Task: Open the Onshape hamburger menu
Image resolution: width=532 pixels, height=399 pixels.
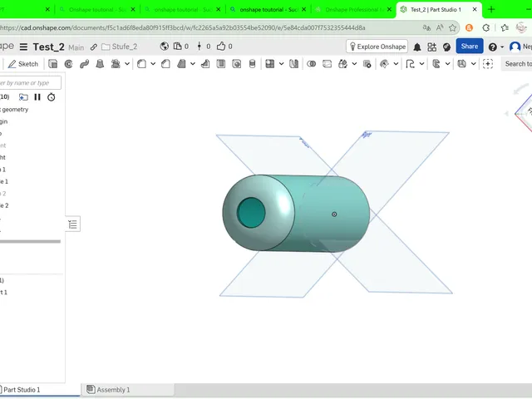Action: [23, 47]
